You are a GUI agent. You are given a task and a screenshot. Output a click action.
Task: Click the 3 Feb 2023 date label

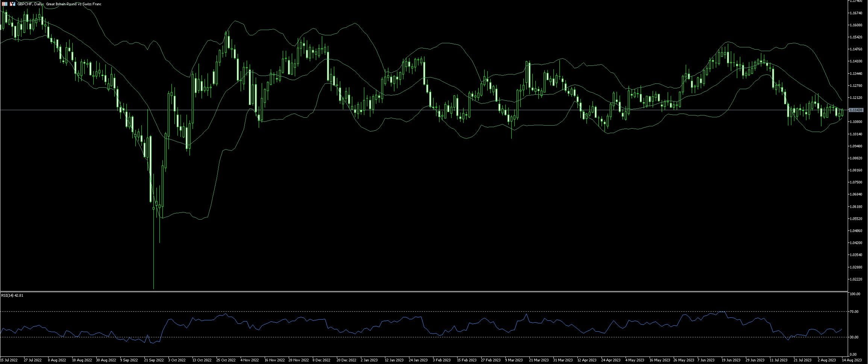[441, 360]
